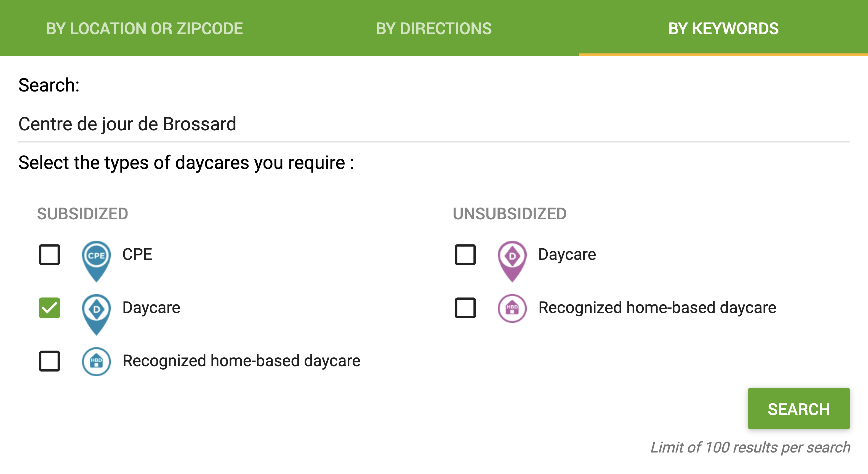Click the unsubsidized Daycare text label
The width and height of the screenshot is (868, 474).
(x=567, y=255)
